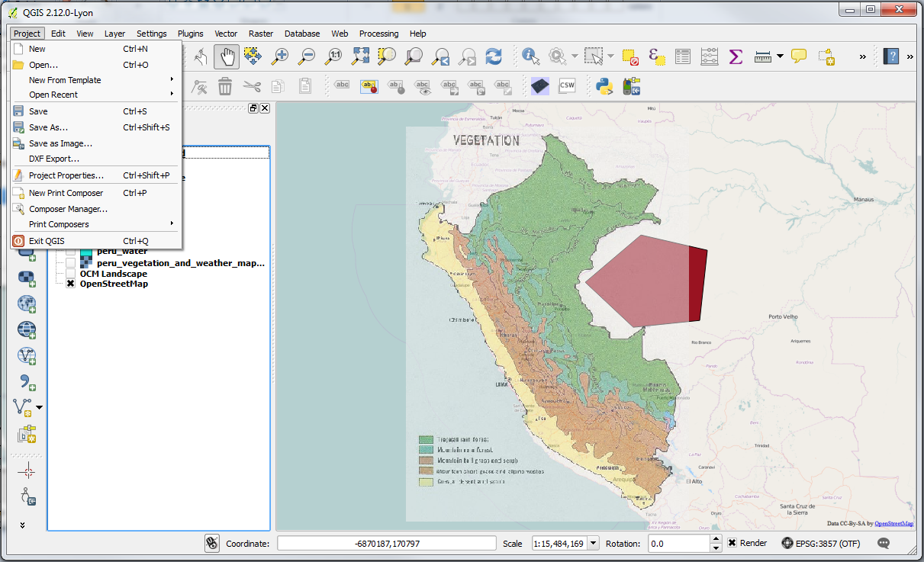The width and height of the screenshot is (924, 562).
Task: Open the Python console icon
Action: [x=605, y=86]
